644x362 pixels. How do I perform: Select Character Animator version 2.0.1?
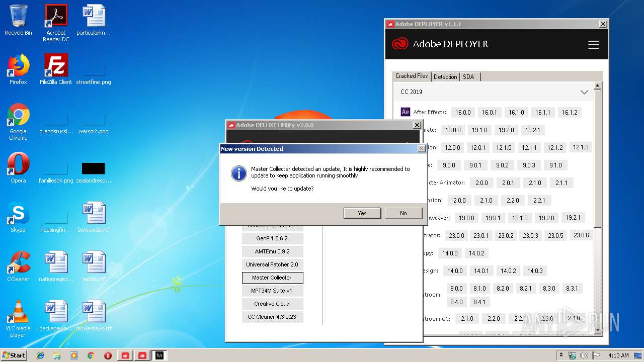[508, 183]
